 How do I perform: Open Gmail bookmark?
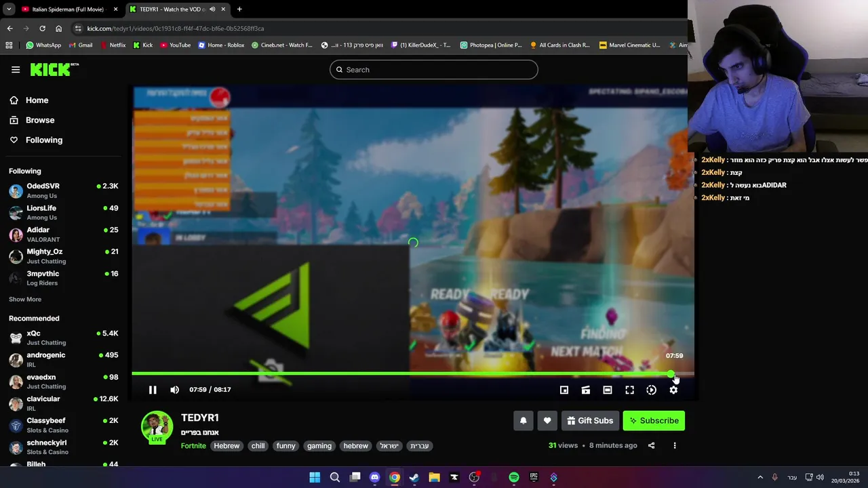tap(81, 45)
